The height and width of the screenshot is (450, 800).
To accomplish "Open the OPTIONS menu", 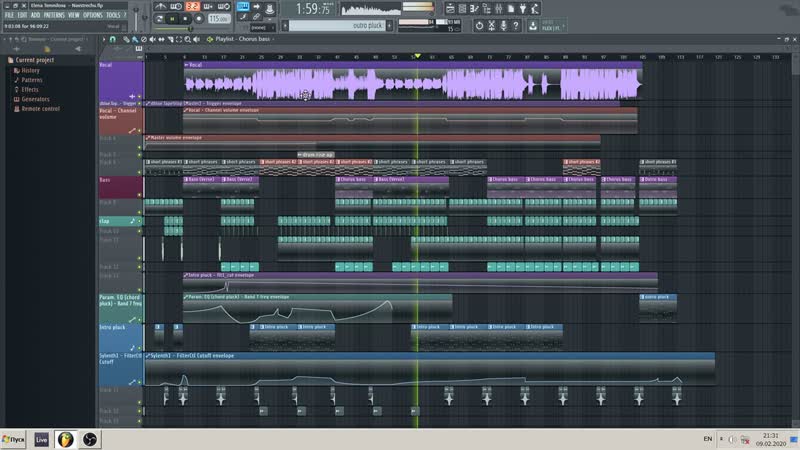I will pyautogui.click(x=93, y=15).
